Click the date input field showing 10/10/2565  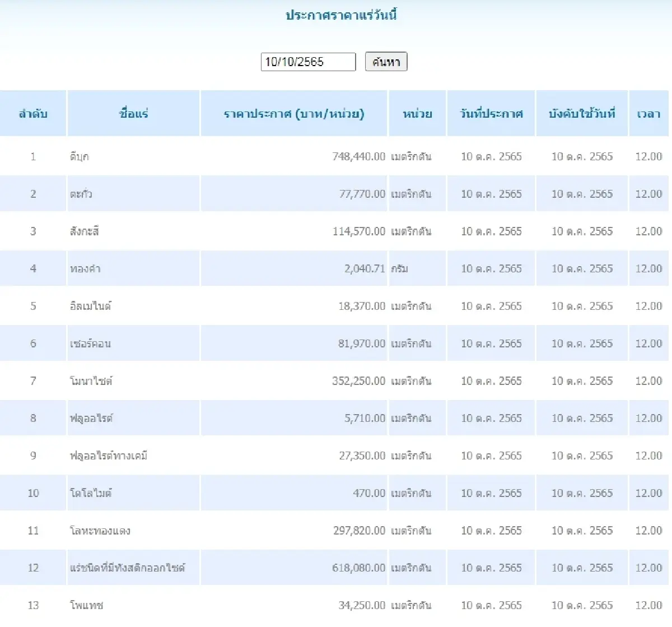308,62
